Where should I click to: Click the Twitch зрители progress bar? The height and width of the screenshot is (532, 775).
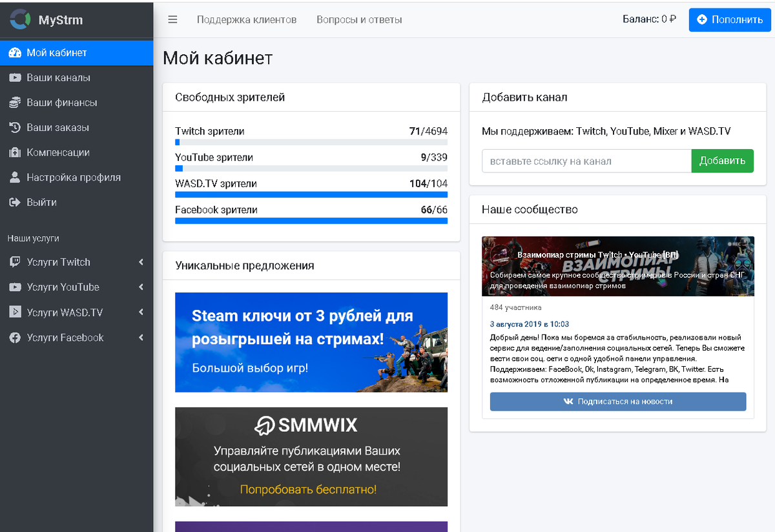point(311,142)
